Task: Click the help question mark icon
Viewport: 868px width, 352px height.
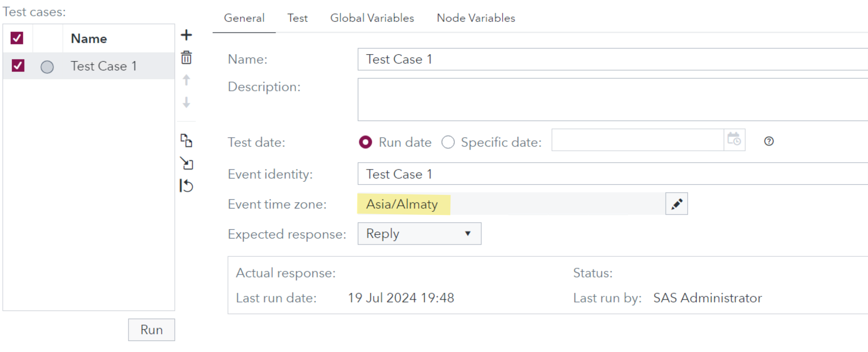Action: pyautogui.click(x=768, y=141)
